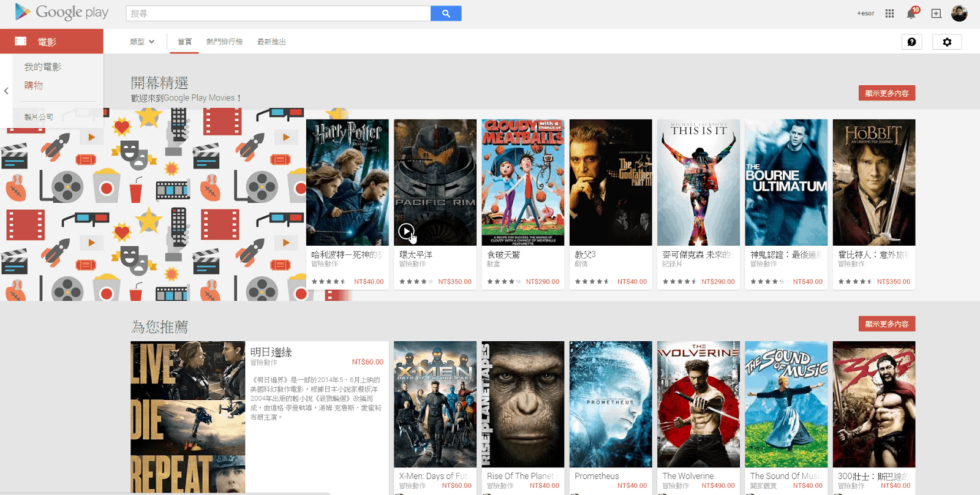This screenshot has width=980, height=495.
Task: Collapse sidebar with left chevron arrow
Action: click(6, 91)
